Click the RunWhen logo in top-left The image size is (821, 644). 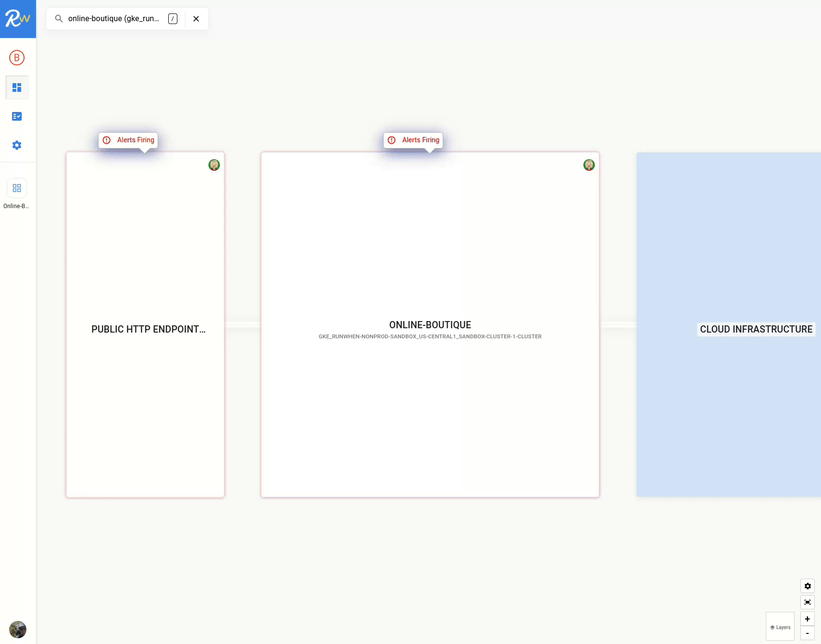pos(18,19)
